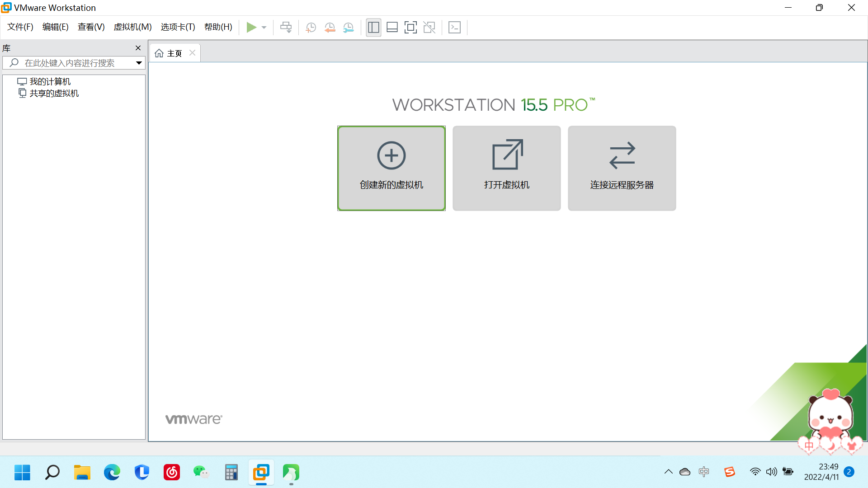Image resolution: width=868 pixels, height=488 pixels.
Task: Click the green power on play button
Action: tap(251, 28)
